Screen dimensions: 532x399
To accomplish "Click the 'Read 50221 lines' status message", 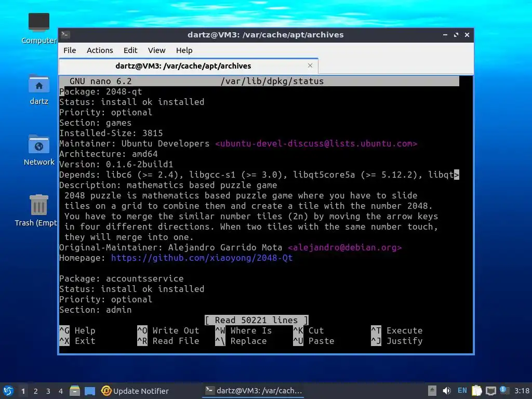I will click(x=257, y=320).
